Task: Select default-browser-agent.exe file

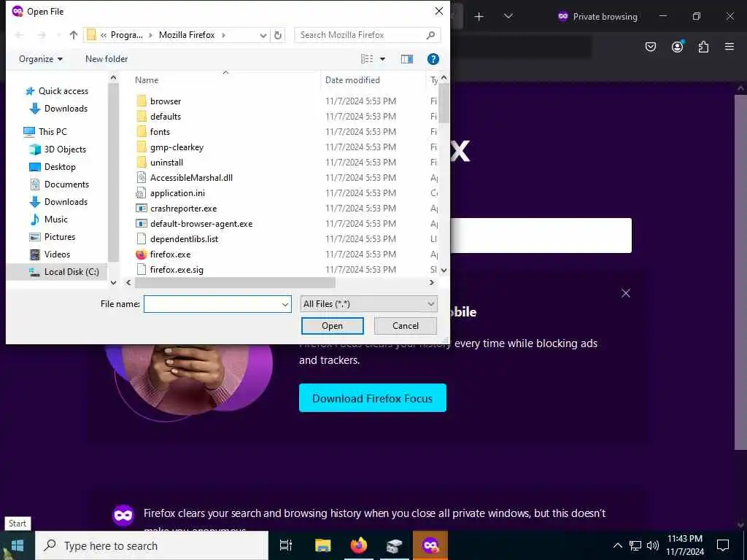Action: pos(201,224)
